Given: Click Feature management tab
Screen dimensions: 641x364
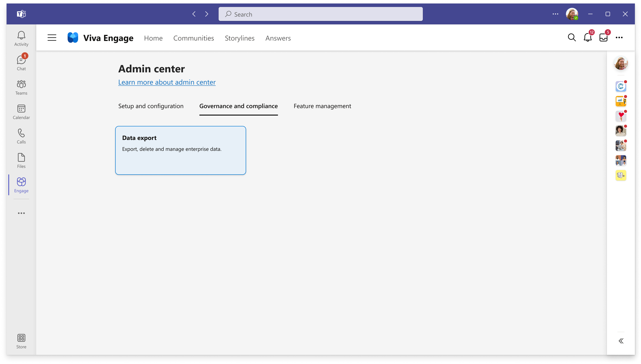Looking at the screenshot, I should [x=323, y=105].
